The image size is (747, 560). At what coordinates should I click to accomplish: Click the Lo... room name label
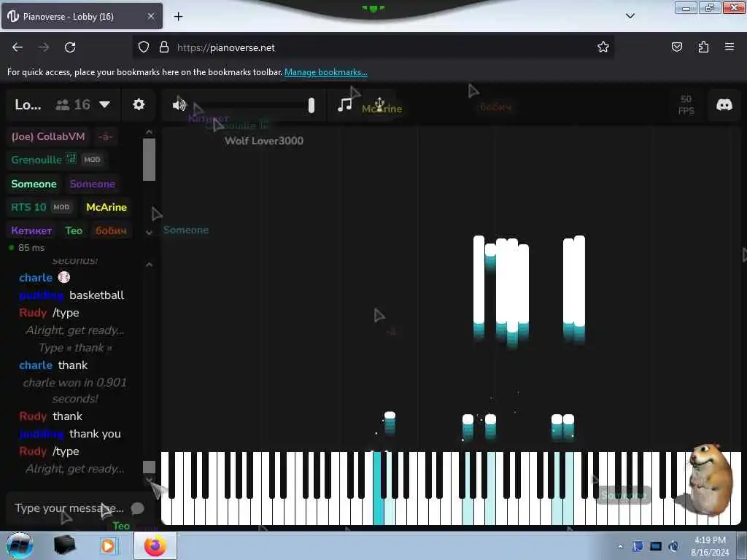[28, 104]
